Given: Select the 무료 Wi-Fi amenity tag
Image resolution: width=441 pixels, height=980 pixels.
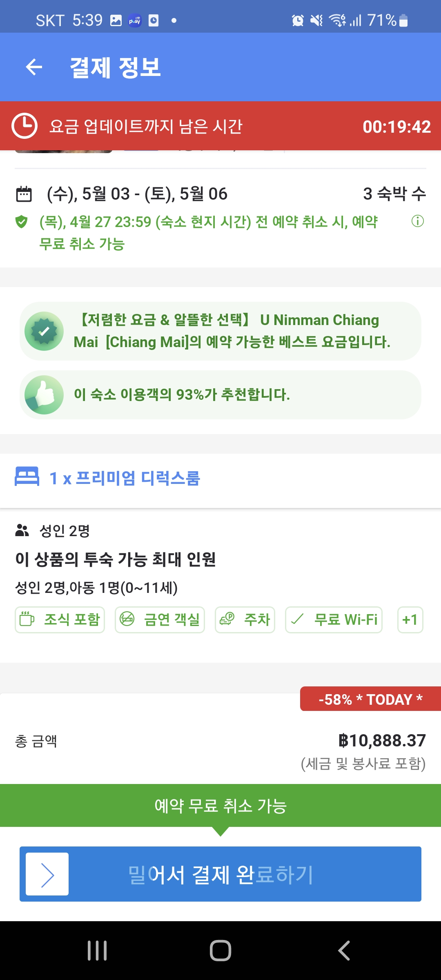Looking at the screenshot, I should tap(334, 620).
